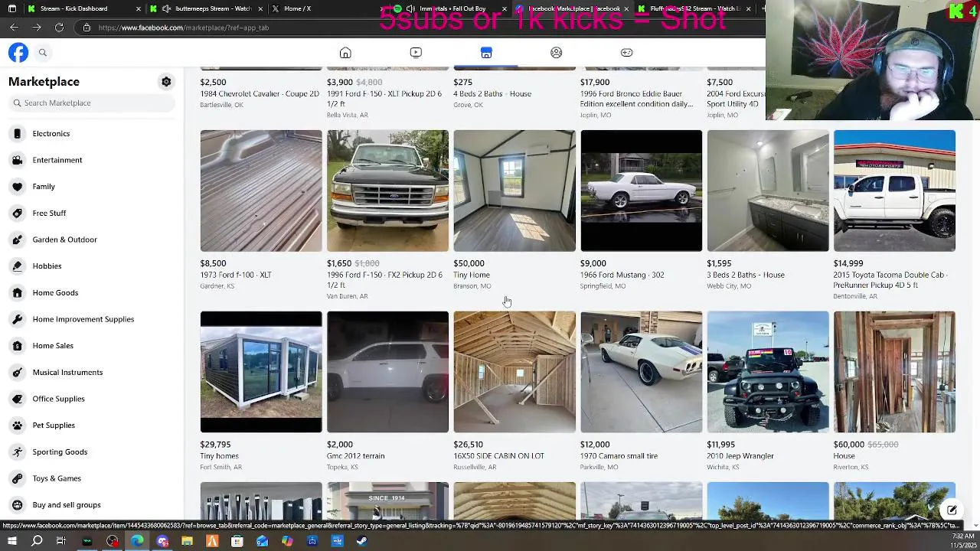Open the Home Sales category icon

[x=17, y=346]
